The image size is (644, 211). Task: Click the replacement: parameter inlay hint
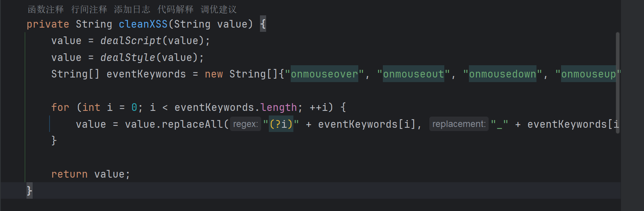459,124
